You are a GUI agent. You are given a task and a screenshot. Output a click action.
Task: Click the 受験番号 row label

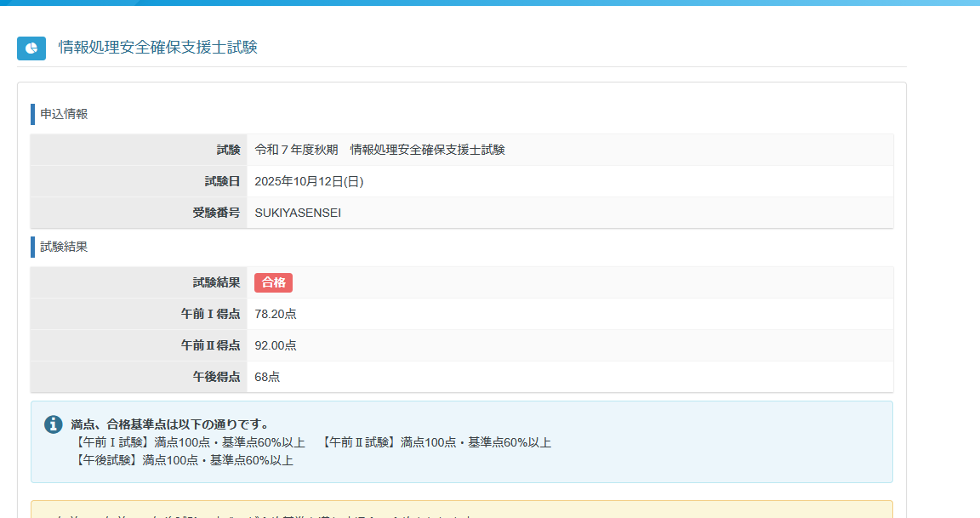click(x=216, y=213)
